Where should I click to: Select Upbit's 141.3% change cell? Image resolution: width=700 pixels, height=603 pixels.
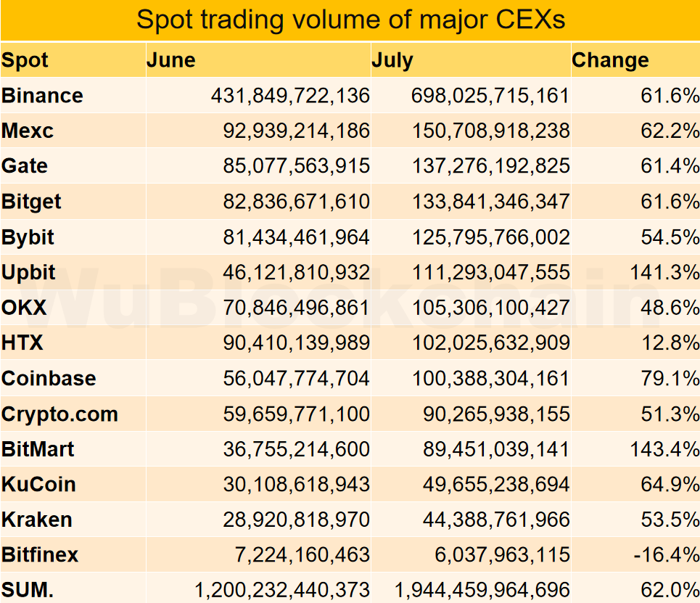(x=664, y=273)
